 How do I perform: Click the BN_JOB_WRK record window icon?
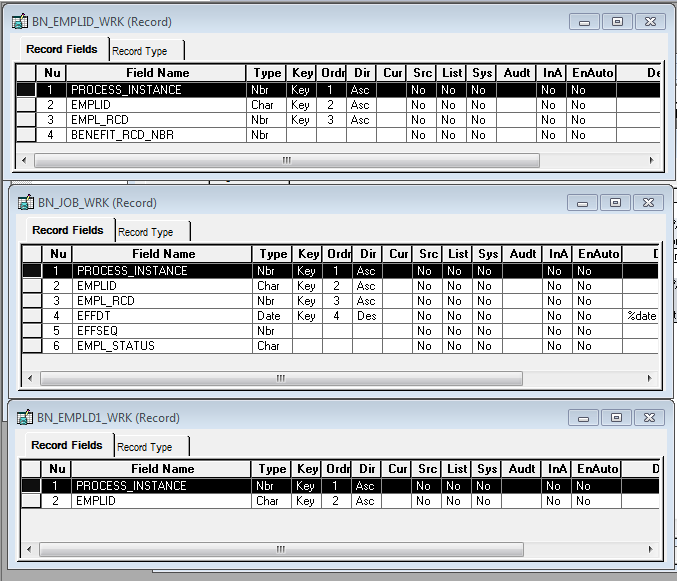coord(26,202)
